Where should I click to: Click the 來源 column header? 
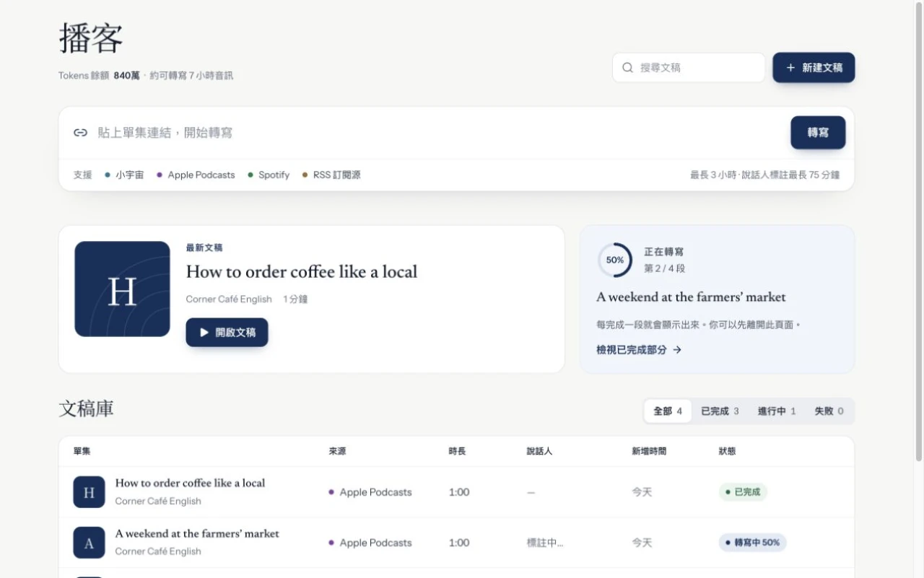pyautogui.click(x=337, y=452)
